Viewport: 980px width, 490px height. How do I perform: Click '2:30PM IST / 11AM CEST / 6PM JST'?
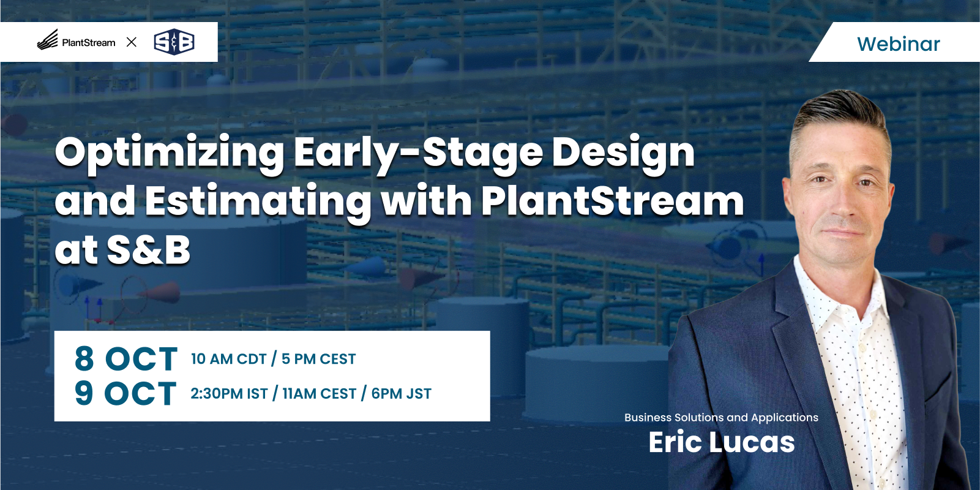coord(311,393)
